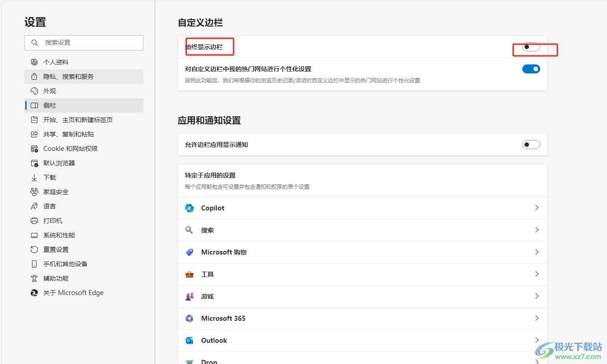Select 侧栏 in settings navigation
Viewport: 607px width, 364px height.
coord(84,105)
